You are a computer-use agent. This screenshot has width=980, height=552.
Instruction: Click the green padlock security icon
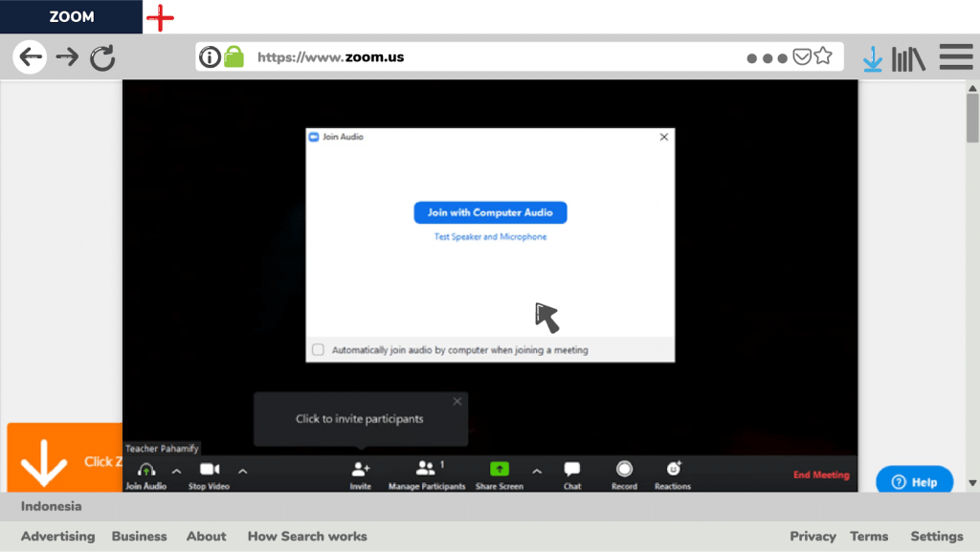coord(234,56)
